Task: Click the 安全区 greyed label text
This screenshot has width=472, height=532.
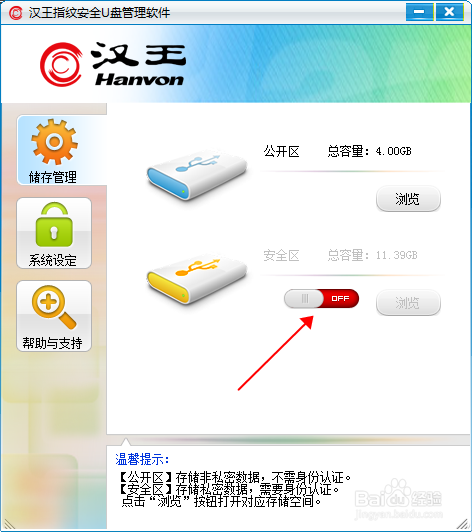Action: click(282, 255)
